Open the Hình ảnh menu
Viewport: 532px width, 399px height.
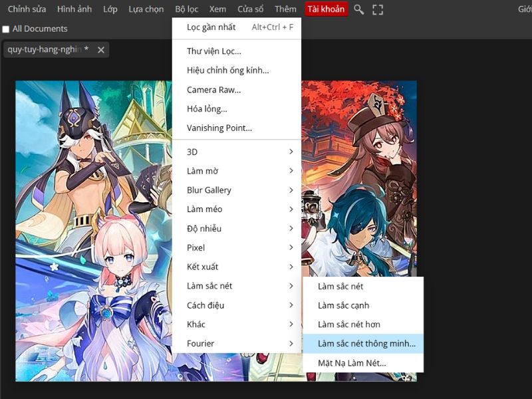click(74, 9)
